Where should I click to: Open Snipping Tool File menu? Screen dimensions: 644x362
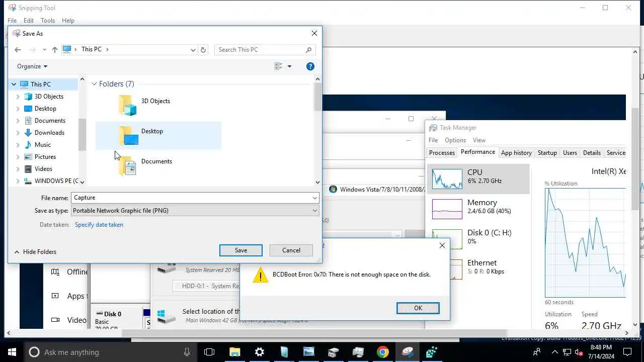click(12, 21)
